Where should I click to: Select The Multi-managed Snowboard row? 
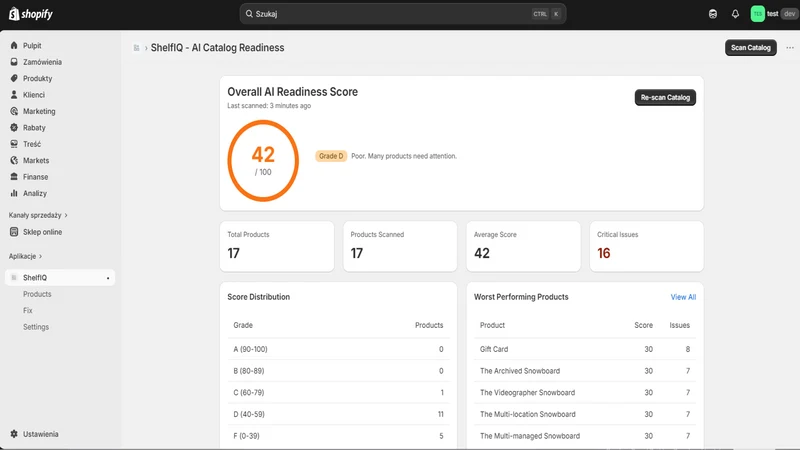coord(585,436)
